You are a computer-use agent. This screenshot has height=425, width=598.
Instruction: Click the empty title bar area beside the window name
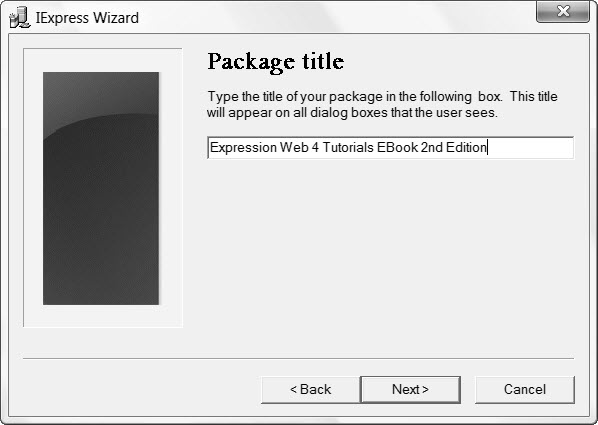[x=336, y=18]
